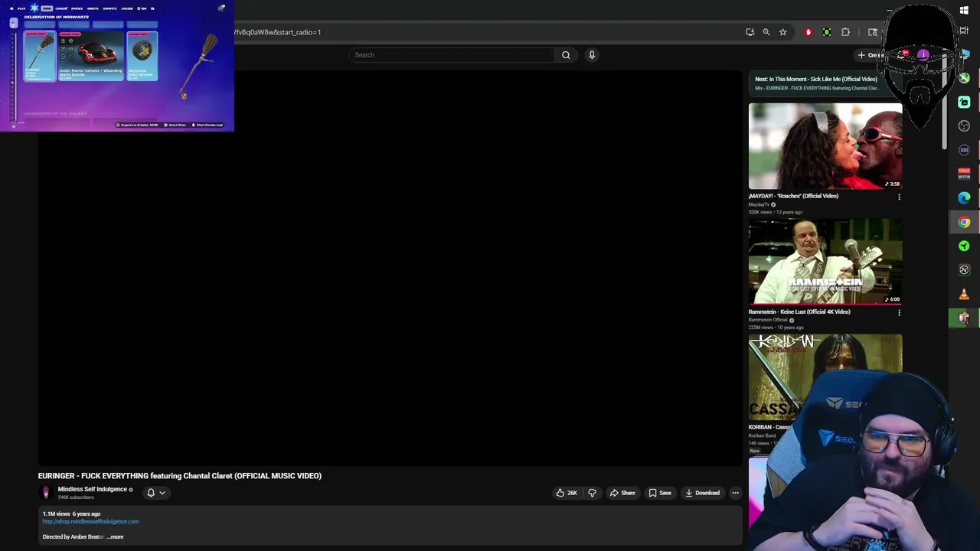This screenshot has width=980, height=551.
Task: Open KORIBAN Cassandra video thumbnail
Action: (x=825, y=377)
